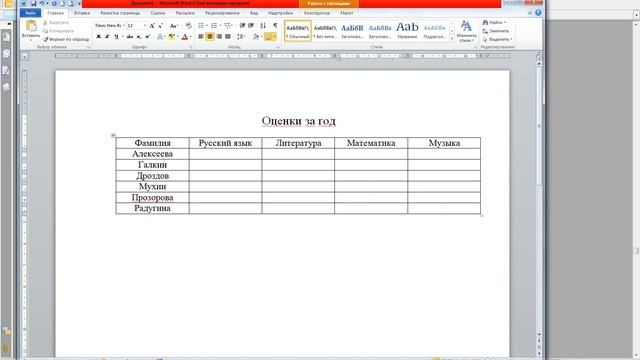Click the table move handle icon
This screenshot has height=360, width=640.
(113, 135)
